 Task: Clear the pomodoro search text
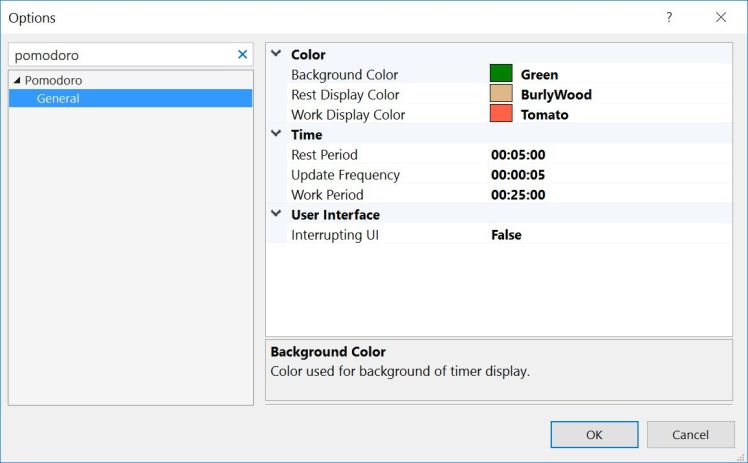click(x=242, y=55)
